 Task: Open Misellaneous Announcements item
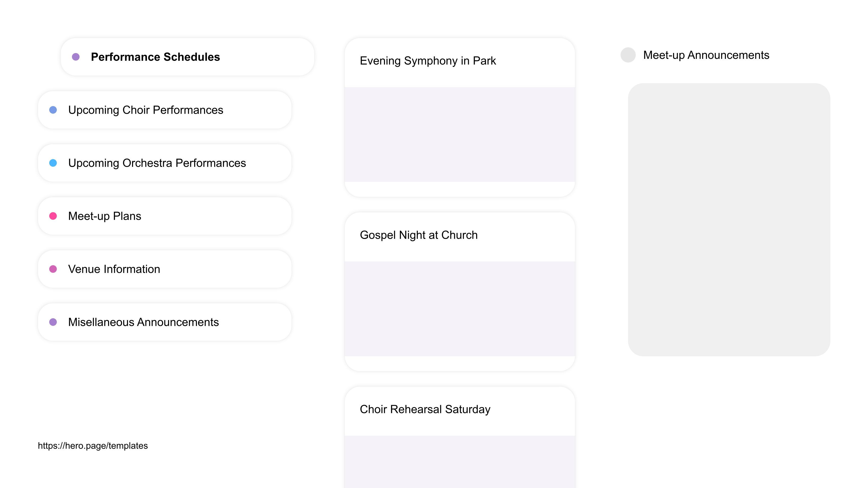(165, 322)
